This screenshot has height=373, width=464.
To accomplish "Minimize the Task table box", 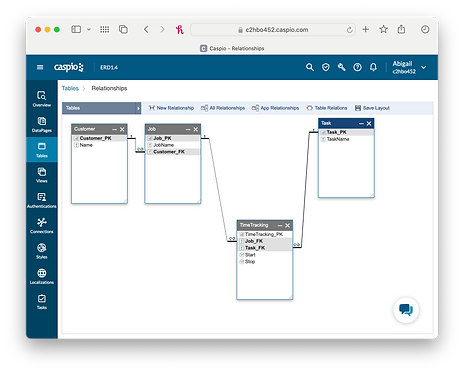I will click(361, 123).
